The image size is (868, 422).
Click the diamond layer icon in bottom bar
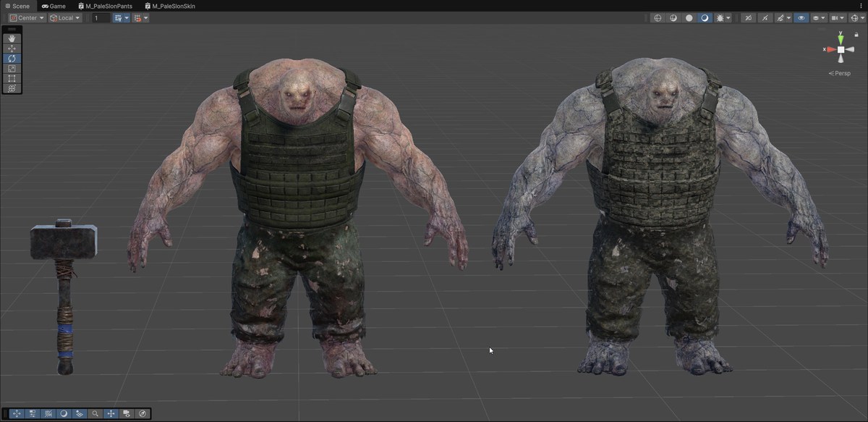tap(80, 414)
